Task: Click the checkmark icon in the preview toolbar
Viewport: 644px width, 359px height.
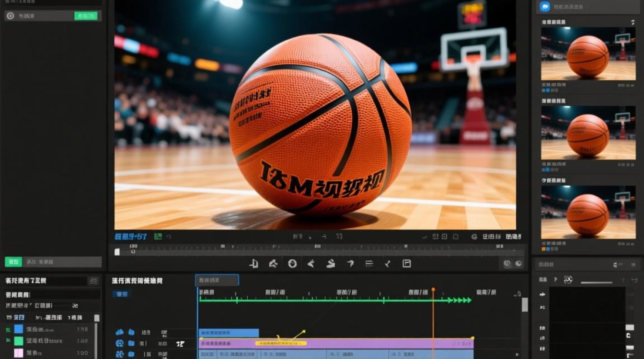Action: [388, 264]
